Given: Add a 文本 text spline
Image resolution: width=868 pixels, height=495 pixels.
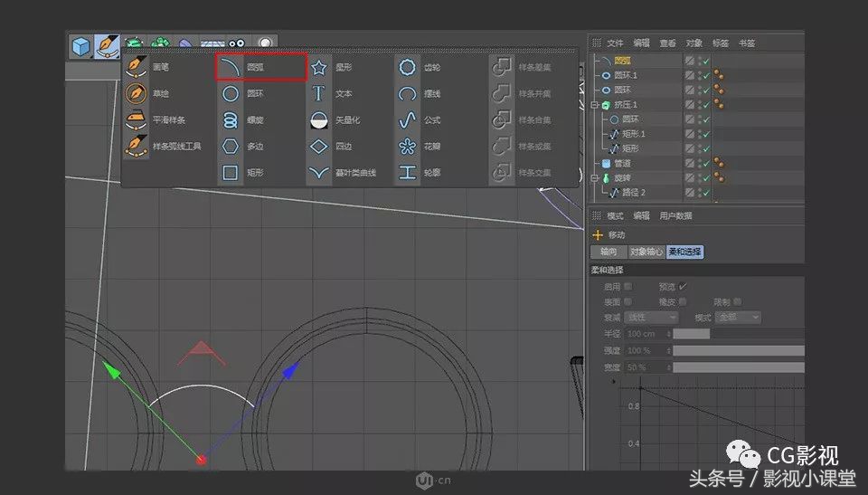Looking at the screenshot, I should tap(331, 94).
